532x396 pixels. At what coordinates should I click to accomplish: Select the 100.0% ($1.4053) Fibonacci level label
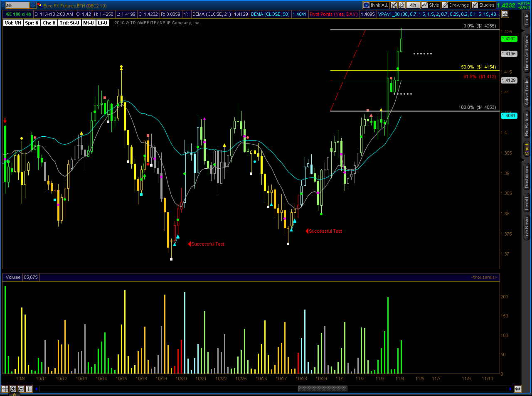pos(477,107)
